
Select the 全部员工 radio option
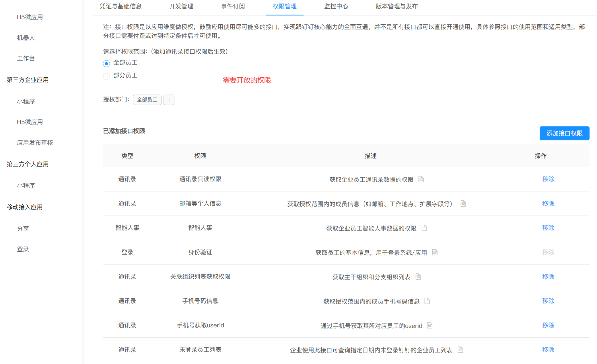106,63
